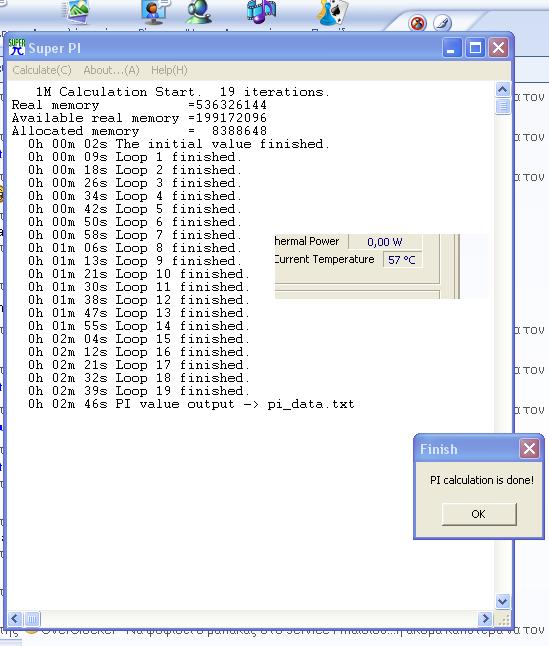Image resolution: width=549 pixels, height=646 pixels.
Task: Click the 'Allocated memory = 8388648' line
Action: pyautogui.click(x=139, y=131)
